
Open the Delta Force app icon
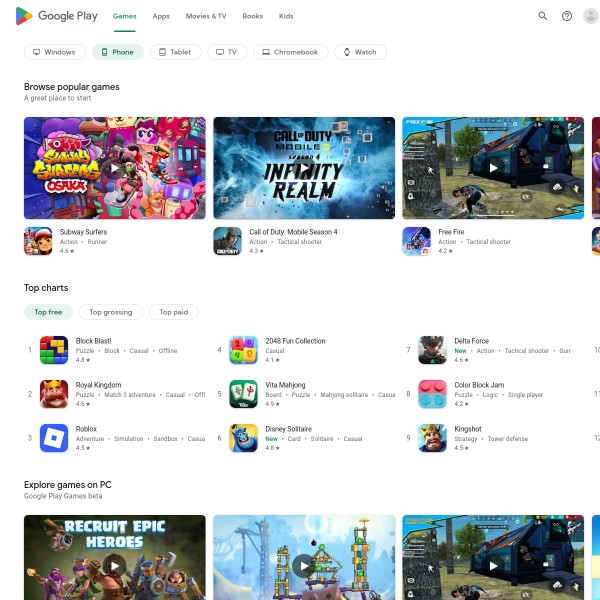pyautogui.click(x=432, y=350)
